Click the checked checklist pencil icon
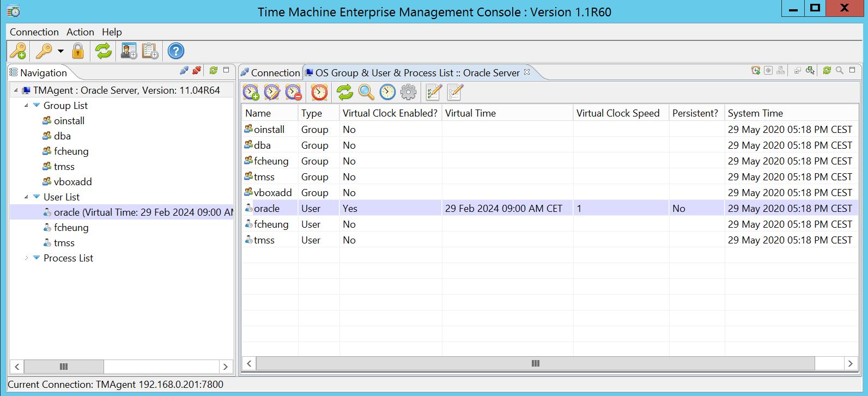This screenshot has height=396, width=868. 433,93
